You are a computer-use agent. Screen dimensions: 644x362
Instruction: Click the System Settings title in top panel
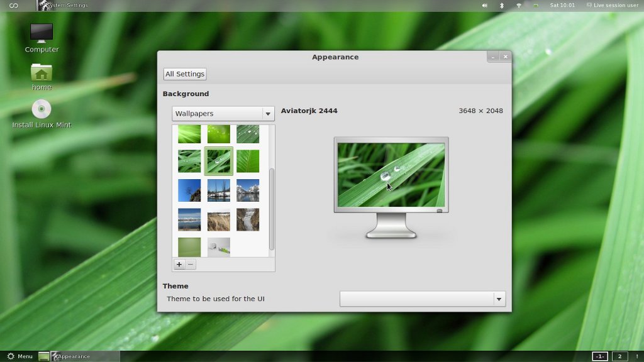[67, 5]
